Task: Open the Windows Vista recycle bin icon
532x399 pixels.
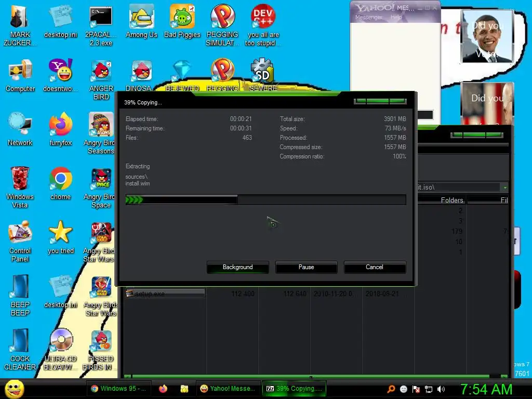Action: (20, 187)
